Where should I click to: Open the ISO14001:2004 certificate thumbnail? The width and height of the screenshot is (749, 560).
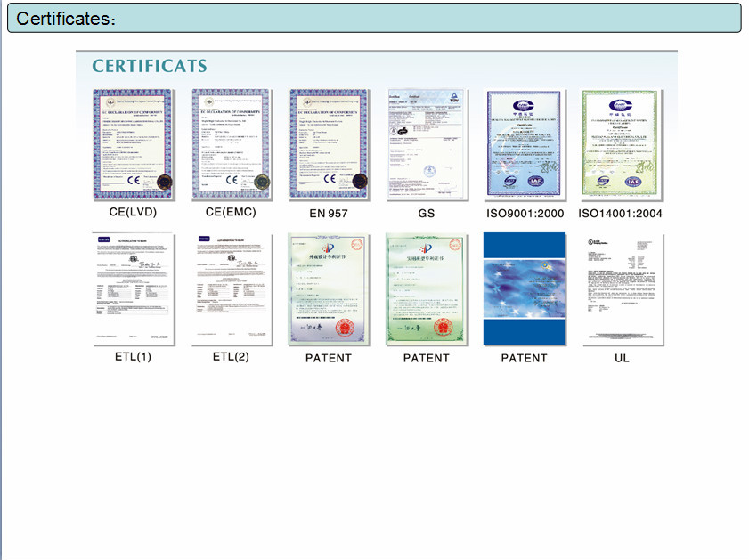click(x=622, y=143)
